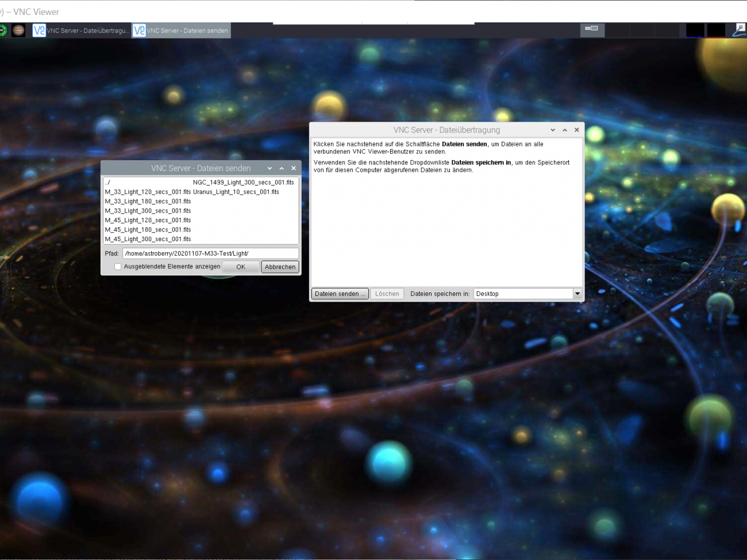This screenshot has width=747, height=560.
Task: Click the green menu icon in top panel
Action: 2,30
